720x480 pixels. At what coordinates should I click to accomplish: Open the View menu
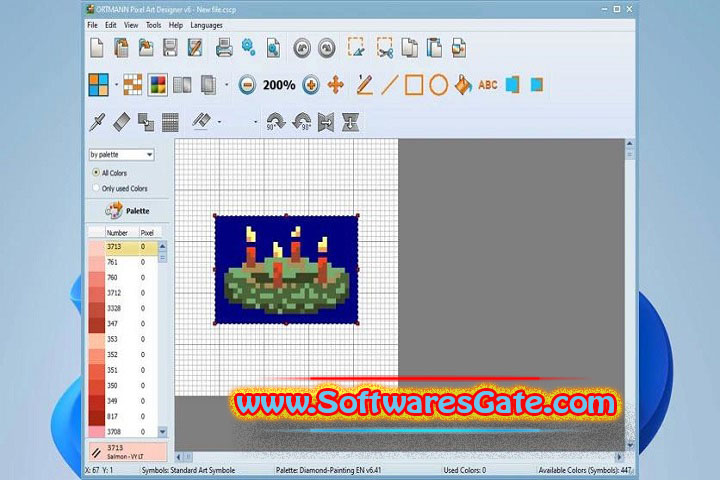tap(131, 25)
